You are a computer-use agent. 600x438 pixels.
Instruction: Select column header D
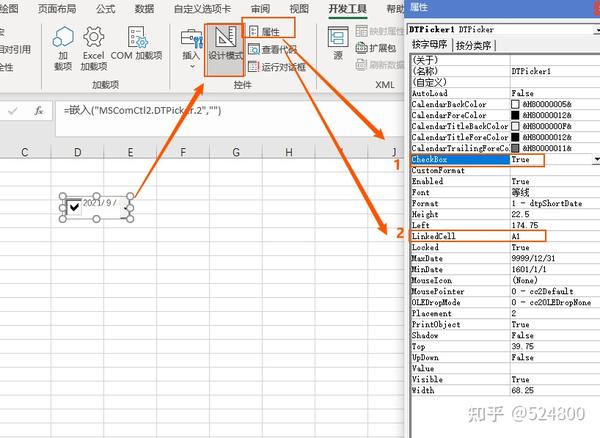click(77, 152)
